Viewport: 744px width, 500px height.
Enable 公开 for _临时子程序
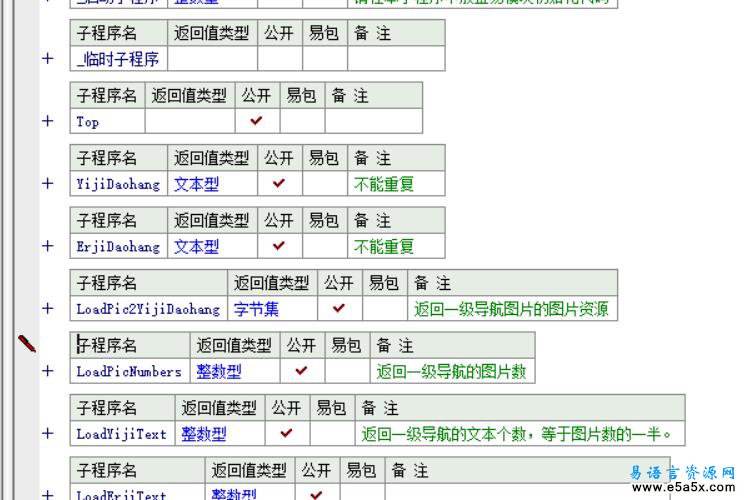279,58
